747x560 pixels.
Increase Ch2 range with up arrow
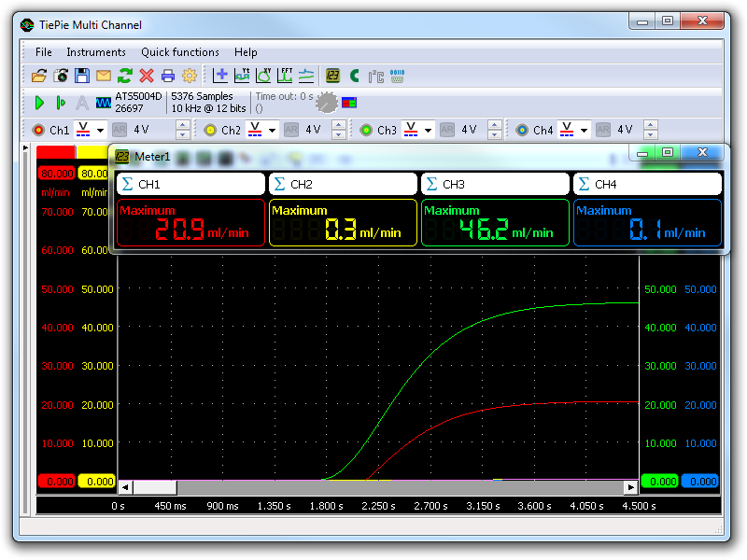(x=338, y=125)
